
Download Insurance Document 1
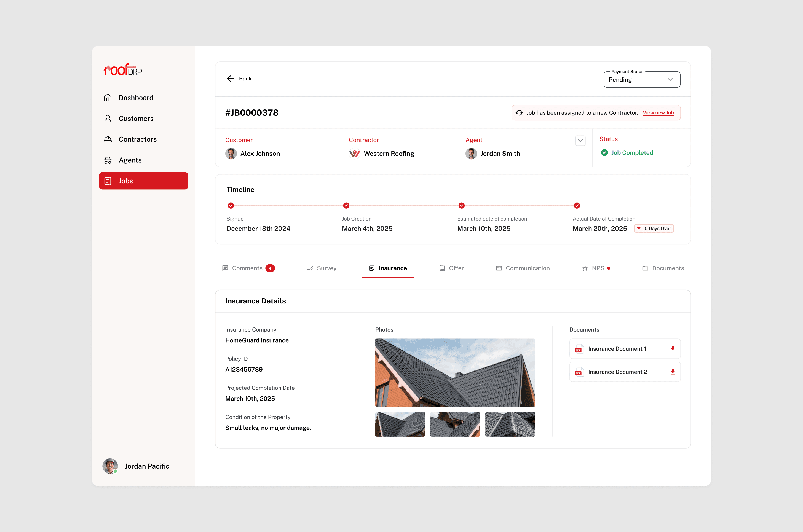tap(672, 349)
